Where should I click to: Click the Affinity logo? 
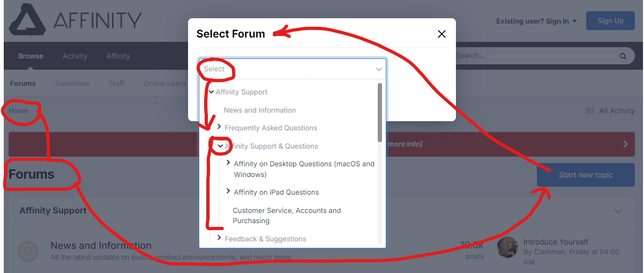[x=76, y=21]
